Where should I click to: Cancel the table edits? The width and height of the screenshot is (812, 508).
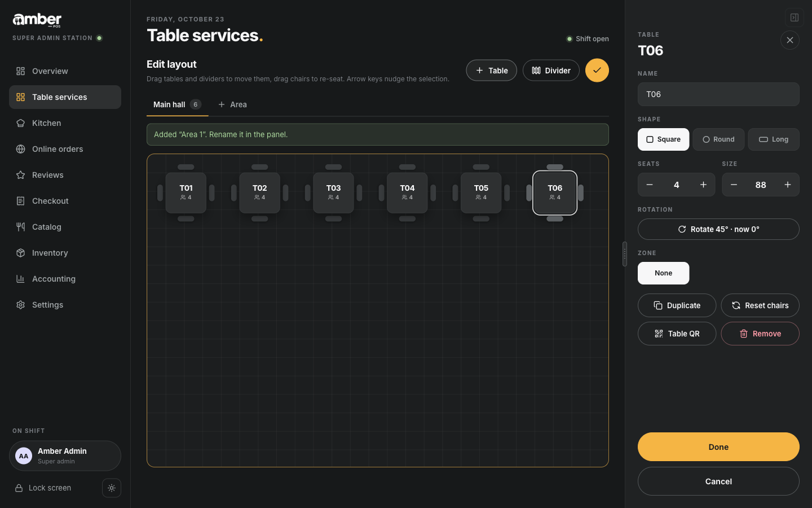[718, 481]
